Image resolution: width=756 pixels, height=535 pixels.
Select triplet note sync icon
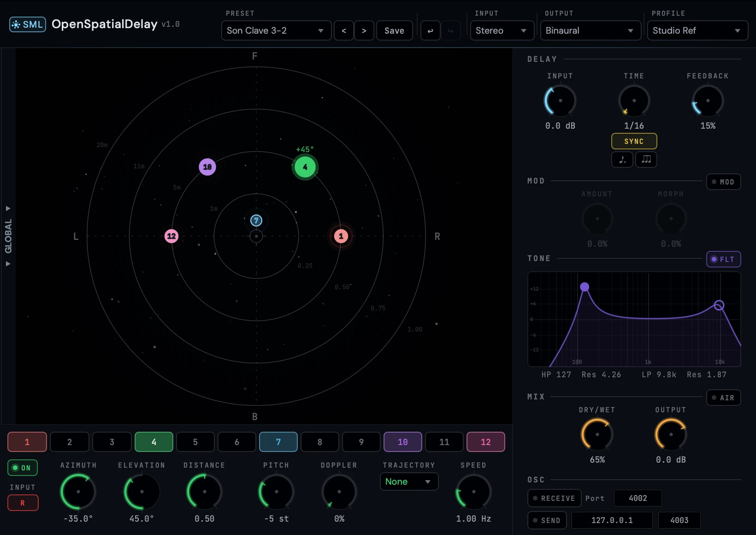click(x=646, y=160)
